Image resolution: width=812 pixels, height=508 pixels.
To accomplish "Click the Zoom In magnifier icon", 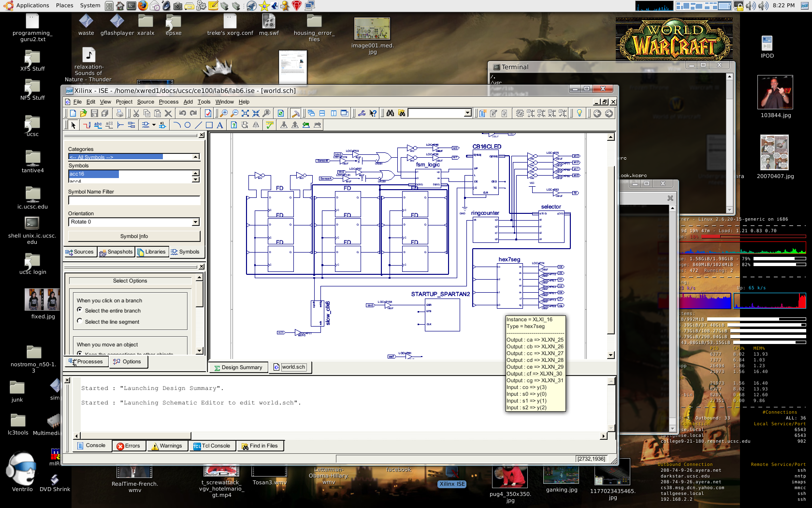I will pyautogui.click(x=224, y=113).
